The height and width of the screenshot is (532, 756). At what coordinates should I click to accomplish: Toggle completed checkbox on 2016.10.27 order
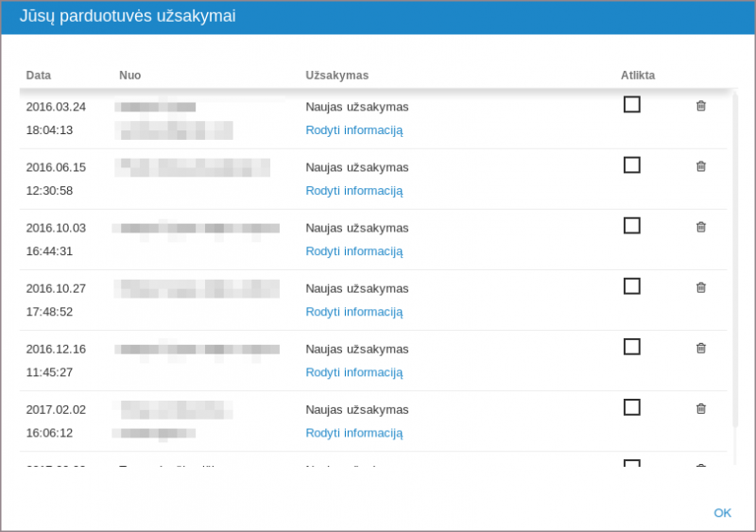pyautogui.click(x=632, y=286)
